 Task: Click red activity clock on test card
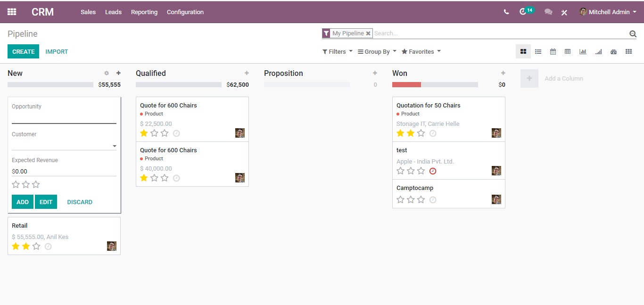point(433,171)
